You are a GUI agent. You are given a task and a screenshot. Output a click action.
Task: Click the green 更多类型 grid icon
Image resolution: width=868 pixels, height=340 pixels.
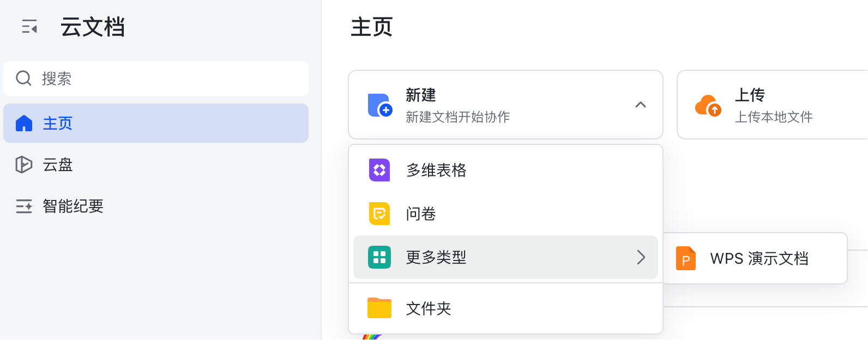click(379, 257)
